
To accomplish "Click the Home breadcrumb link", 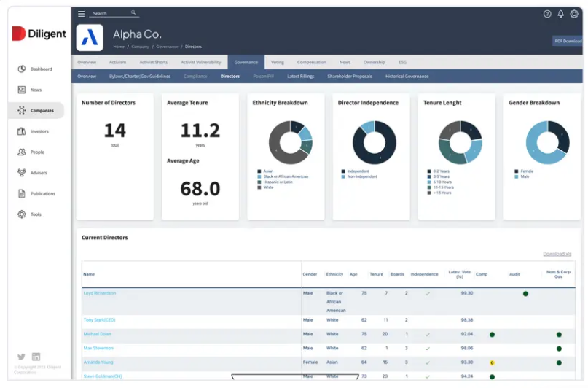I will pos(119,47).
